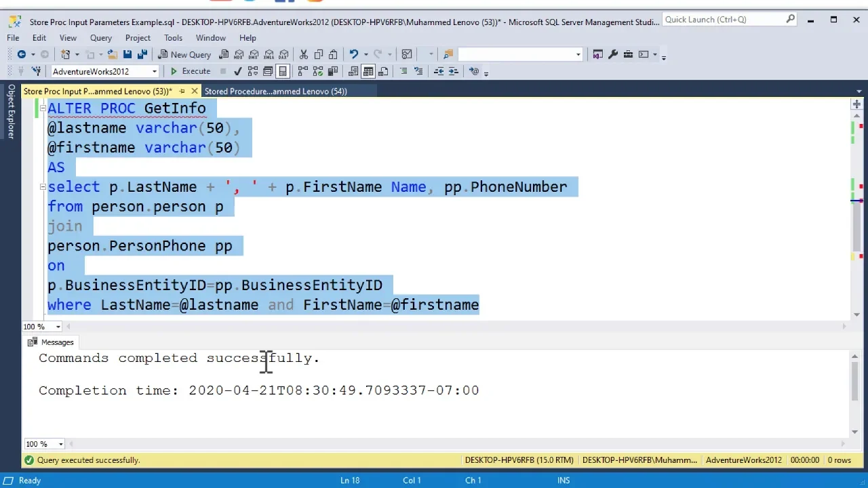Click the Save All icon

(142, 54)
